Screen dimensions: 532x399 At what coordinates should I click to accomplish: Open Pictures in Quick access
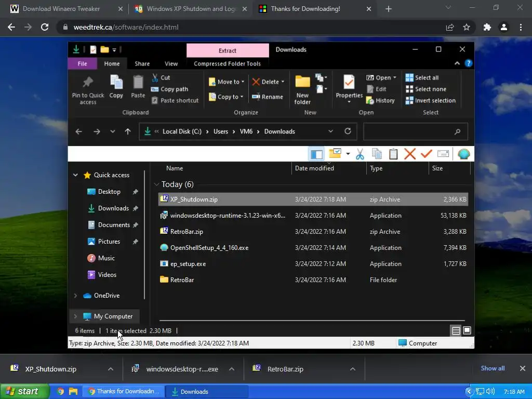click(x=109, y=242)
